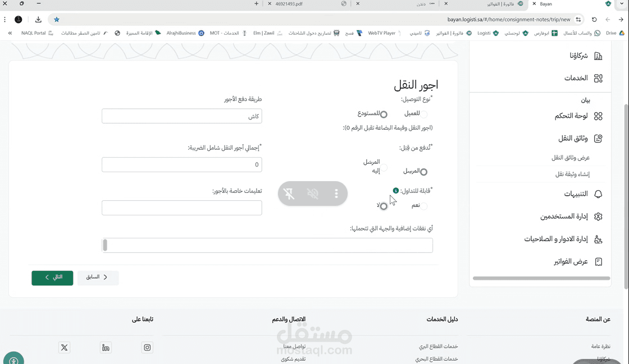This screenshot has height=364, width=629.
Task: Open the الخدمات services grid icon
Action: (x=598, y=78)
